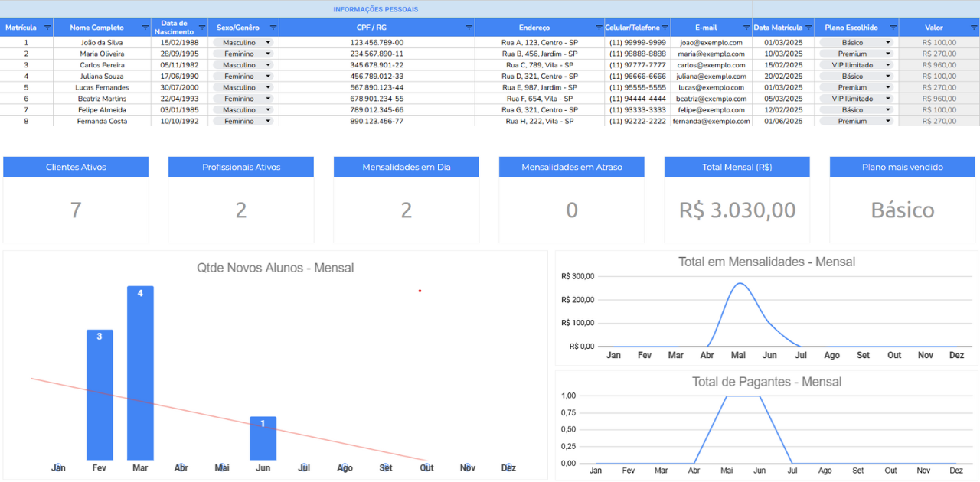Select the Total Mensal value R$ 3.030,00
980x482 pixels.
point(737,210)
